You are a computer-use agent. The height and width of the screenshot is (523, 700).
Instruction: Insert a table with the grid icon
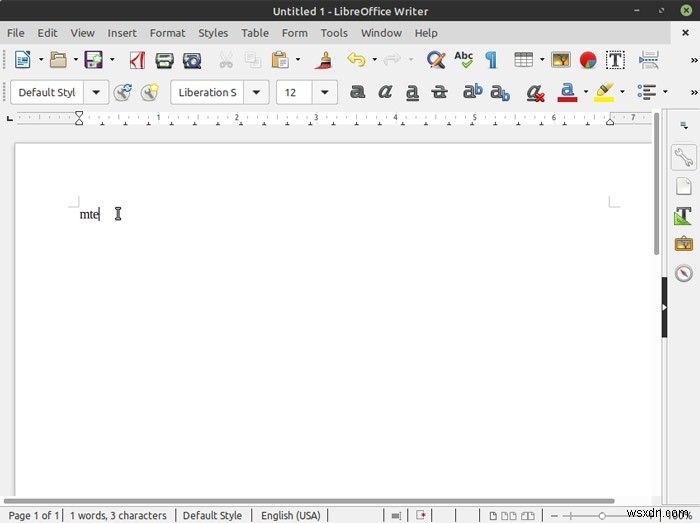coord(523,59)
